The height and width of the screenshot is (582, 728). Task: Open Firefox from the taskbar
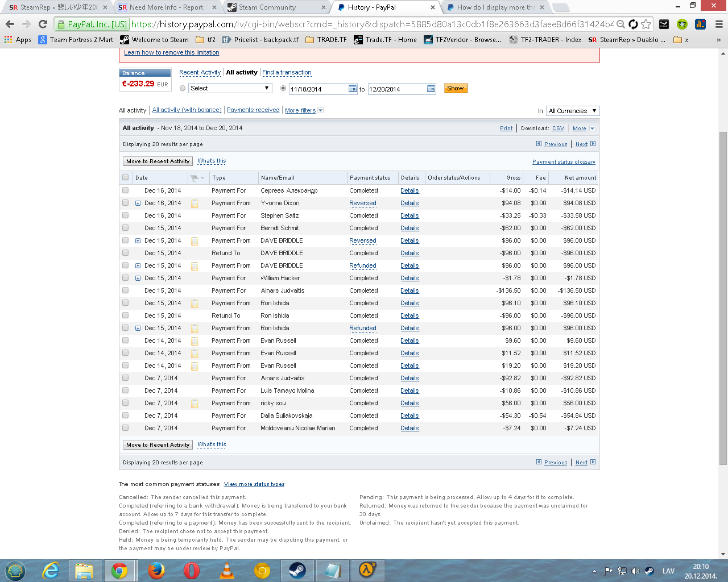156,570
